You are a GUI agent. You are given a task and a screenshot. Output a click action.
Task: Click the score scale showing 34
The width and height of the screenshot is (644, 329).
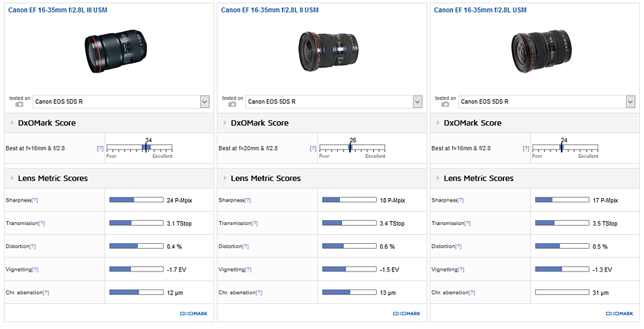[139, 148]
